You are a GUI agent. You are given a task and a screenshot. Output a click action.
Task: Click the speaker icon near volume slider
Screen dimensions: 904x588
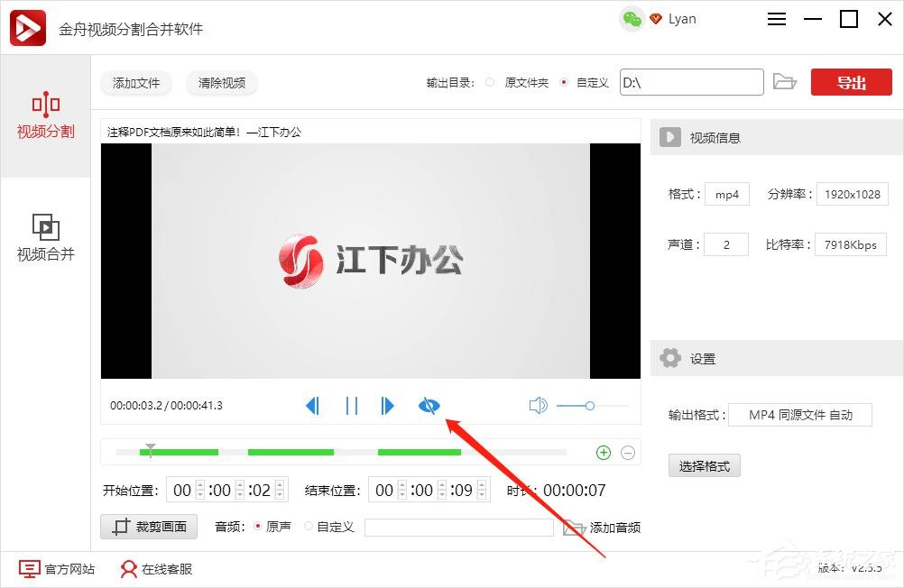tap(539, 405)
